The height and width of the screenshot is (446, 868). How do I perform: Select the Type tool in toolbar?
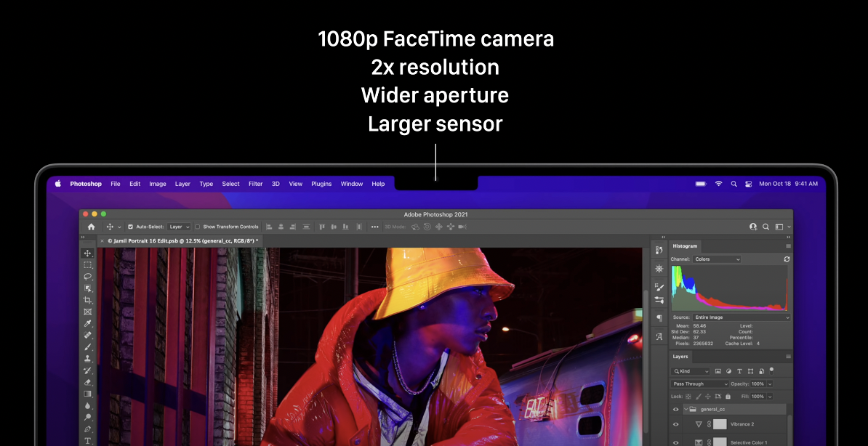(x=87, y=440)
